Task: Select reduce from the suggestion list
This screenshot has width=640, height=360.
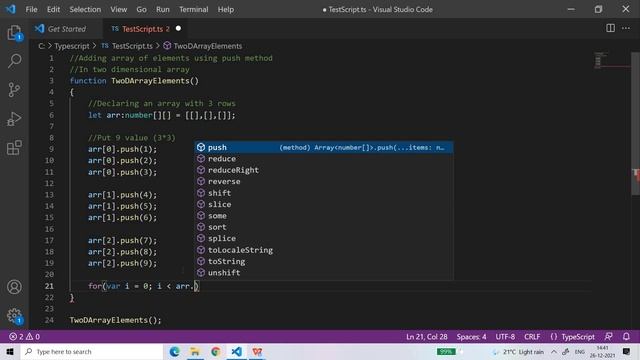Action: point(324,159)
